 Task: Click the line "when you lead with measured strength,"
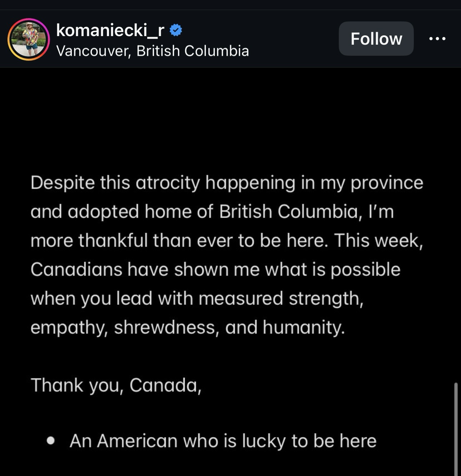coord(197,298)
